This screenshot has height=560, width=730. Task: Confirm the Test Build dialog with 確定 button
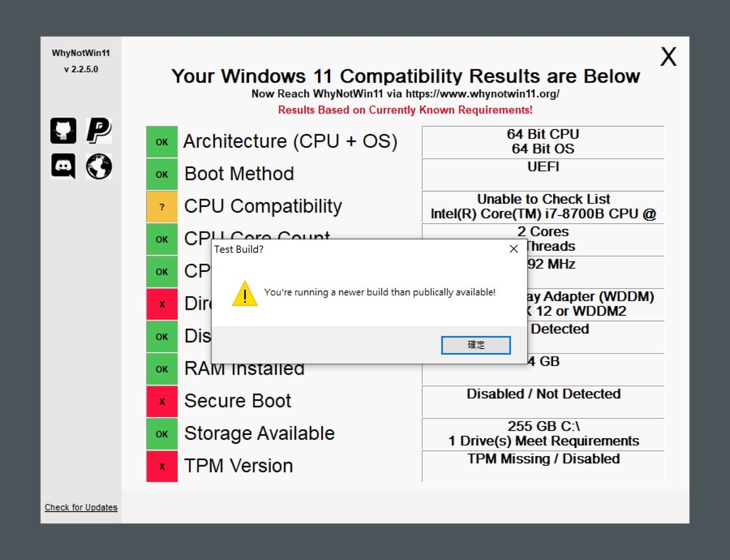[476, 345]
